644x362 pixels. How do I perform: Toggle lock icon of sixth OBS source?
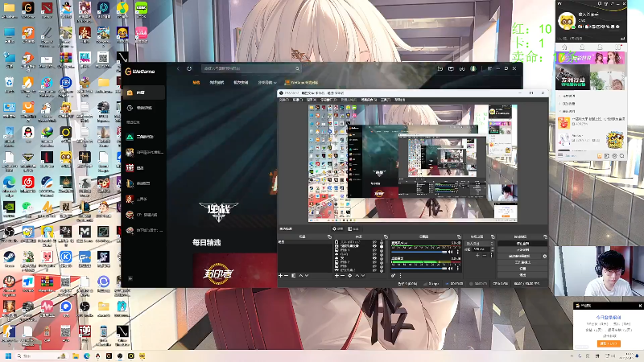(382, 262)
